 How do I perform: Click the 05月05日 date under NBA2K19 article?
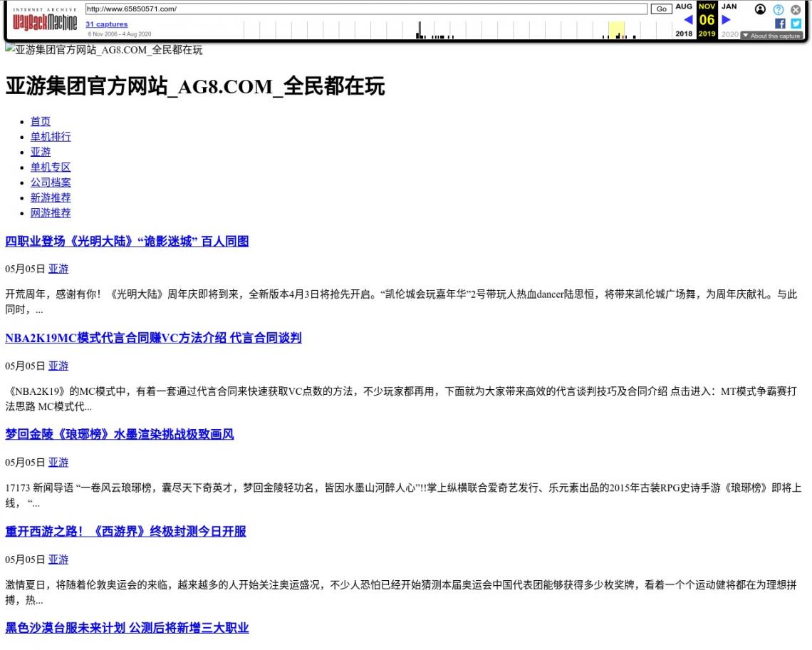click(x=26, y=366)
